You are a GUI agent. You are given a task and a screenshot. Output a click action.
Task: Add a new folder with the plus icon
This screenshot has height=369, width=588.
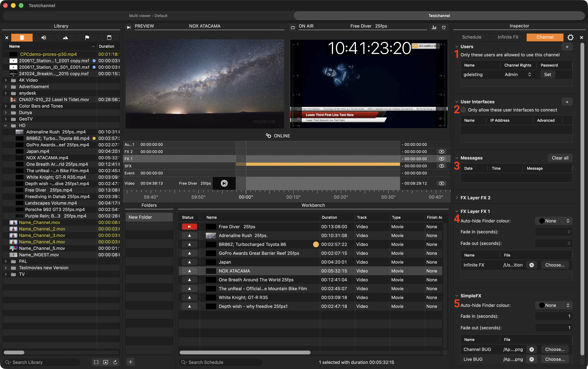[x=130, y=362]
